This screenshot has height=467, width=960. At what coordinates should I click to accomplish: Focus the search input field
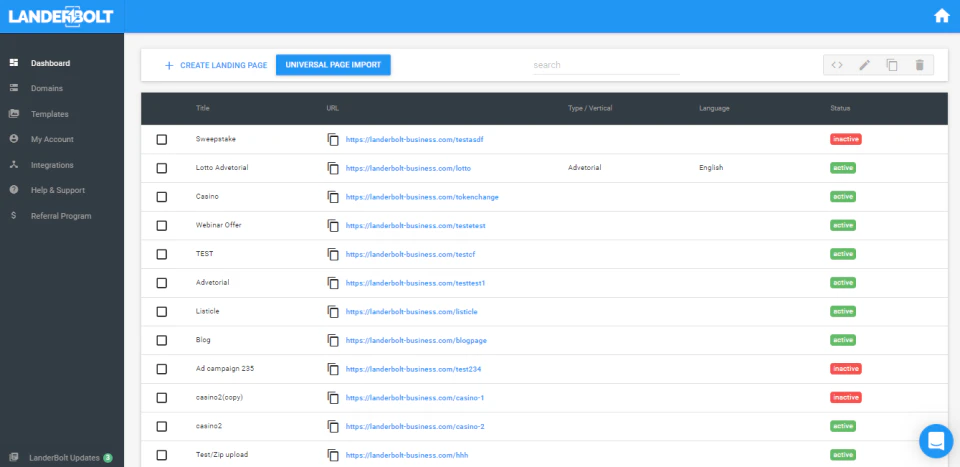(606, 65)
